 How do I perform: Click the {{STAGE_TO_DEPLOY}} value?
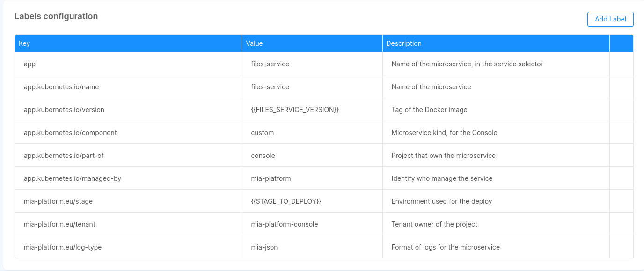(286, 201)
